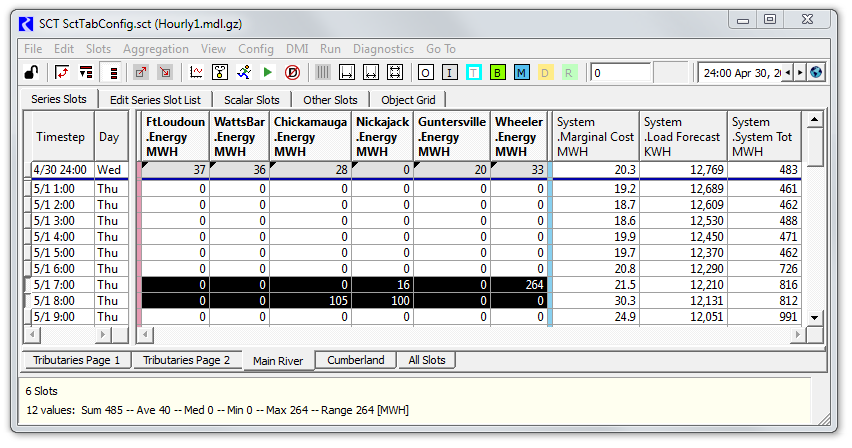Viewport: 852px width, 448px height.
Task: Toggle the light green R flag button
Action: coord(568,72)
